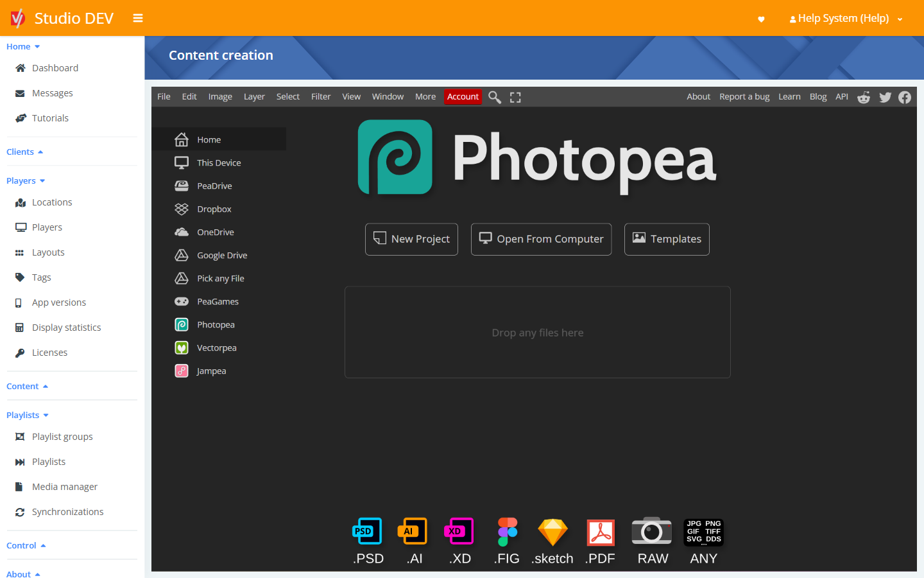The height and width of the screenshot is (578, 924).
Task: Click the large Photopea spiral logo
Action: pos(395,157)
